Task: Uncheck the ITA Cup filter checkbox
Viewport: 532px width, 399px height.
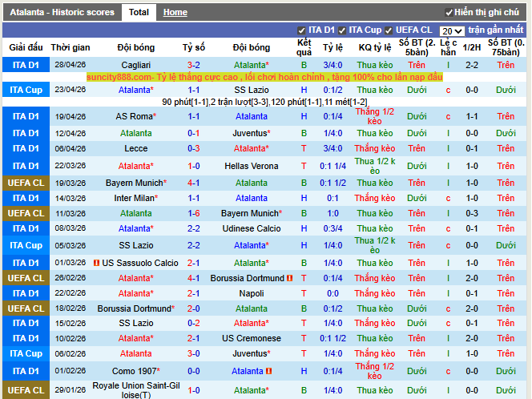Action: [341, 30]
